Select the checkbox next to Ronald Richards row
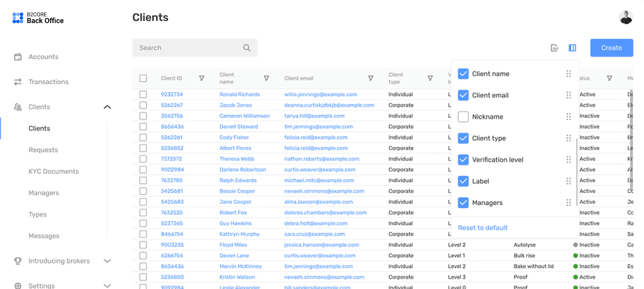 [x=143, y=94]
